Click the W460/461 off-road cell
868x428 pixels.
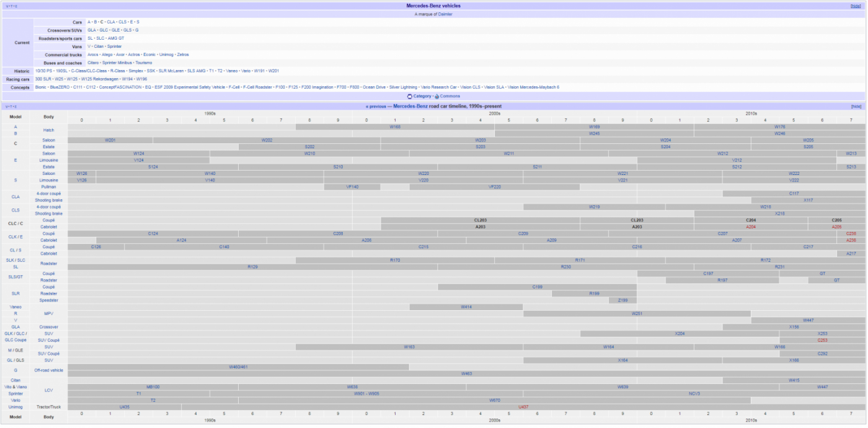(238, 367)
